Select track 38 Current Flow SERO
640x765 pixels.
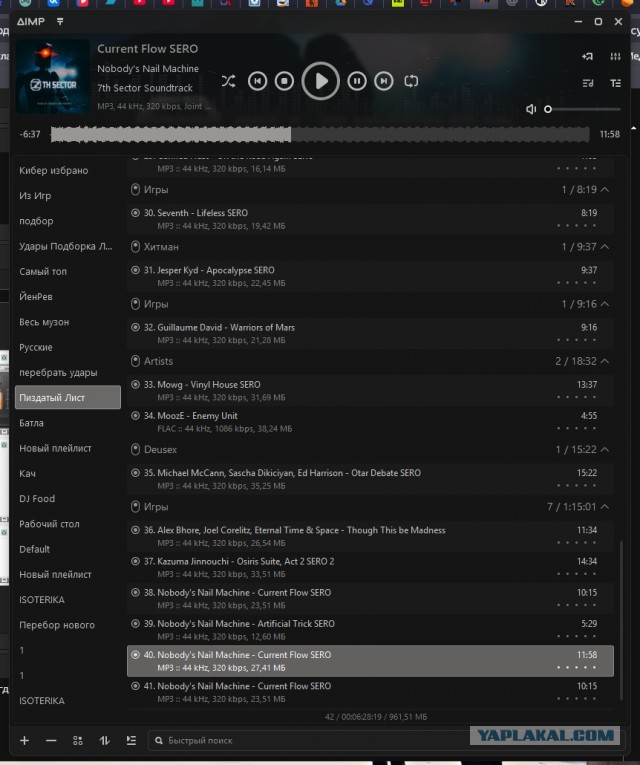pos(370,599)
